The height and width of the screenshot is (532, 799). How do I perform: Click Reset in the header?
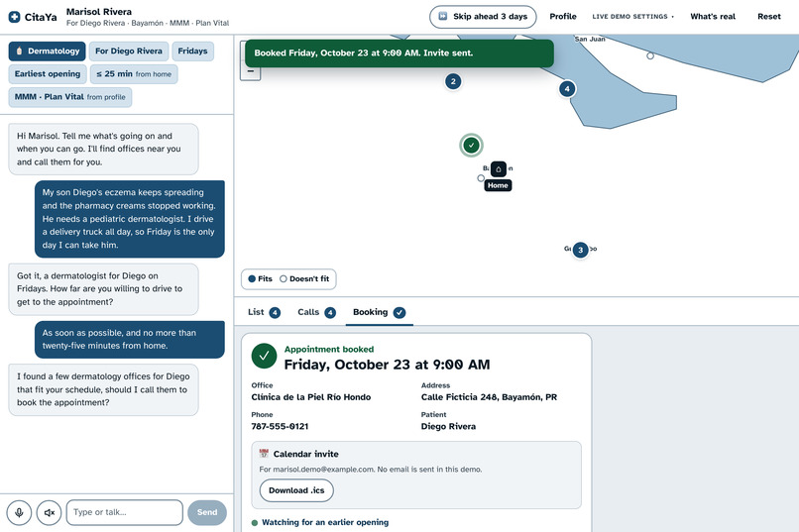(x=769, y=16)
